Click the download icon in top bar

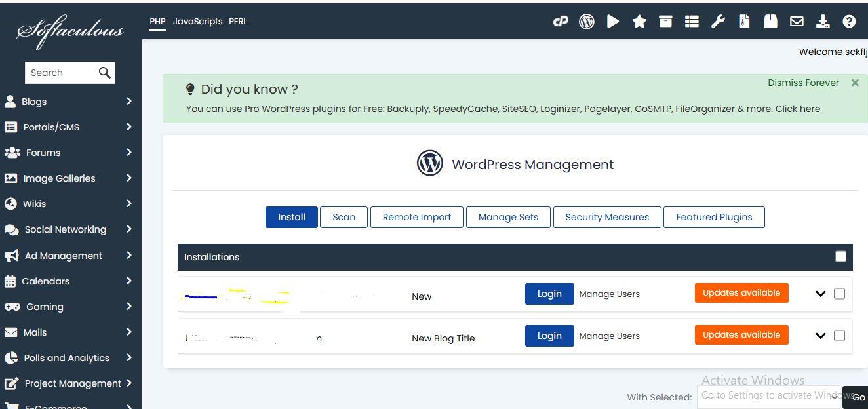[823, 22]
